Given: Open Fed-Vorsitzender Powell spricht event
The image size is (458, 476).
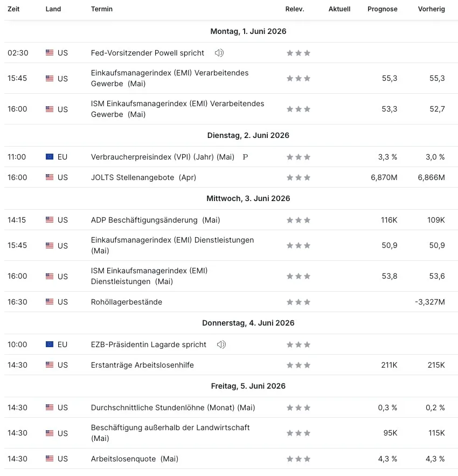Looking at the screenshot, I should point(148,53).
